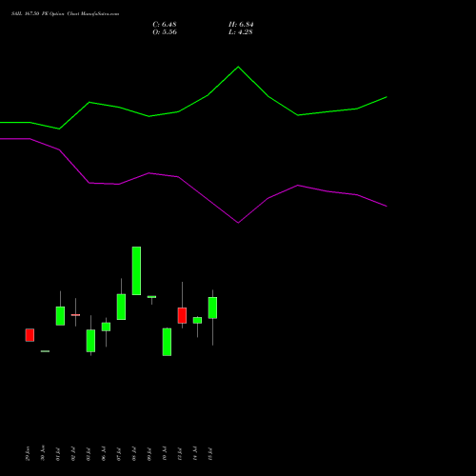Select the 06 Jul date label
The image size is (476, 476).
point(104,454)
